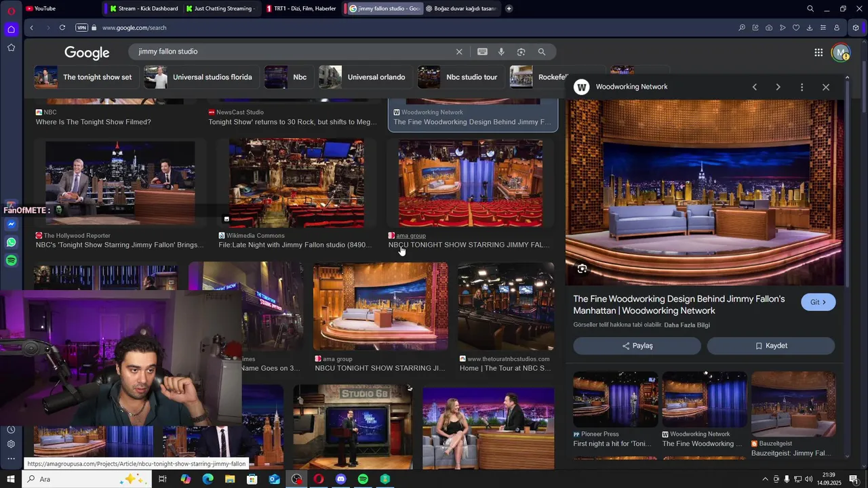Toggle the Opera VPN badge

tap(82, 28)
